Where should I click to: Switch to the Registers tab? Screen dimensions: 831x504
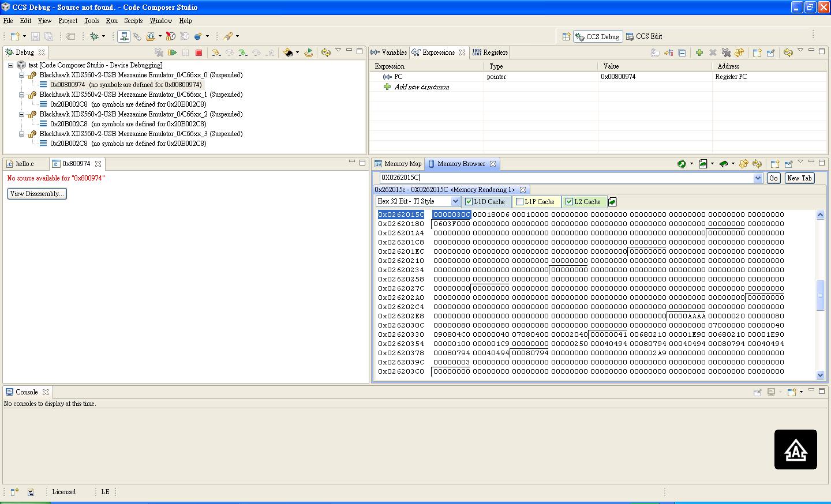(490, 52)
